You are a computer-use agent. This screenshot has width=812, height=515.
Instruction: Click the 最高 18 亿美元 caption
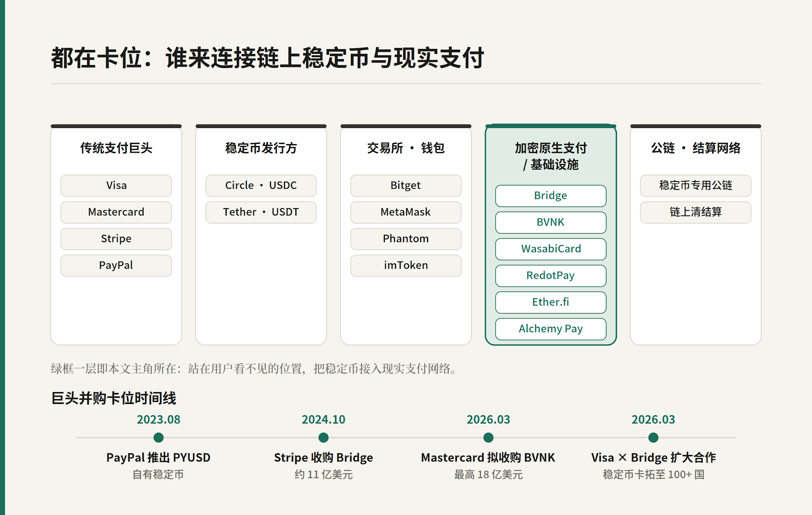pos(488,475)
